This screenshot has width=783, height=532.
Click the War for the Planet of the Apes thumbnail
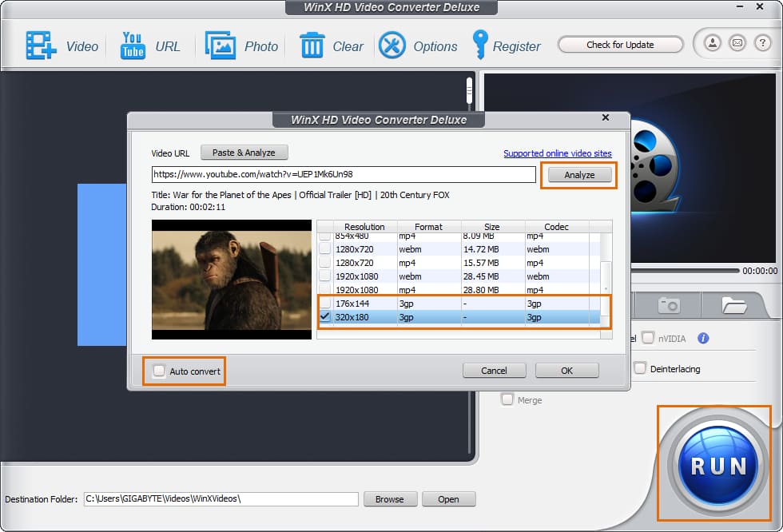tap(232, 280)
